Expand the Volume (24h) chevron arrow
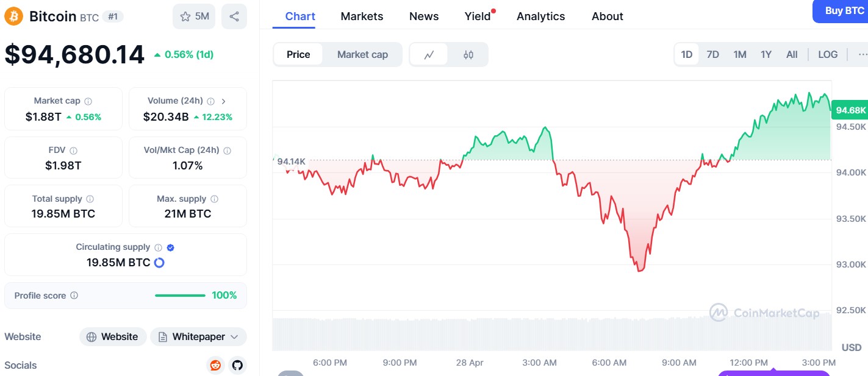Viewport: 868px width, 376px height. (224, 101)
